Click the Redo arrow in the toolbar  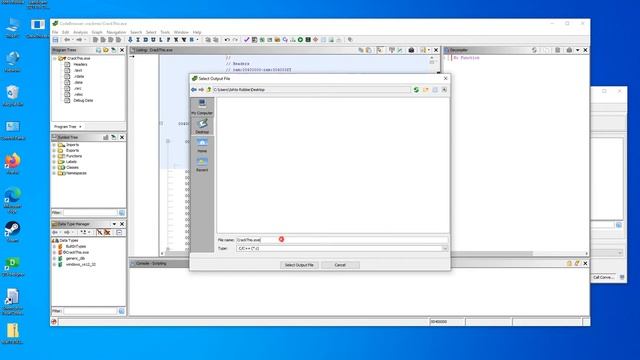point(235,40)
